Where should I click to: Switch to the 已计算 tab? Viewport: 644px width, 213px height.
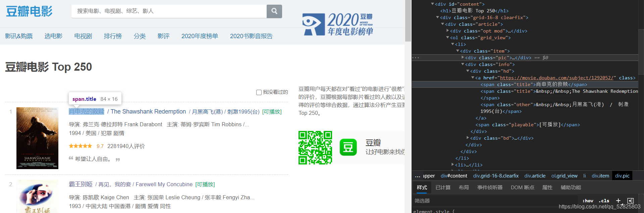coord(443,188)
